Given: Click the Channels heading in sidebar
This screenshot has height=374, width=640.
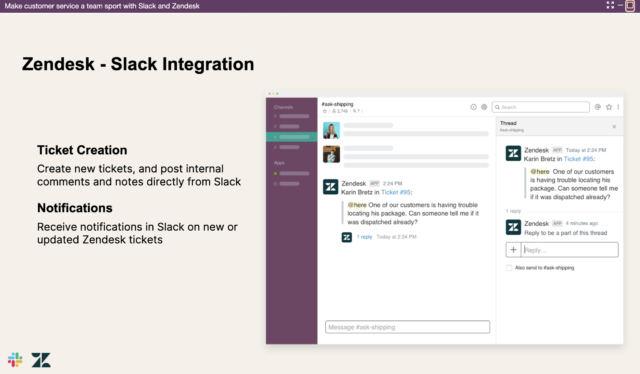Looking at the screenshot, I should [283, 107].
